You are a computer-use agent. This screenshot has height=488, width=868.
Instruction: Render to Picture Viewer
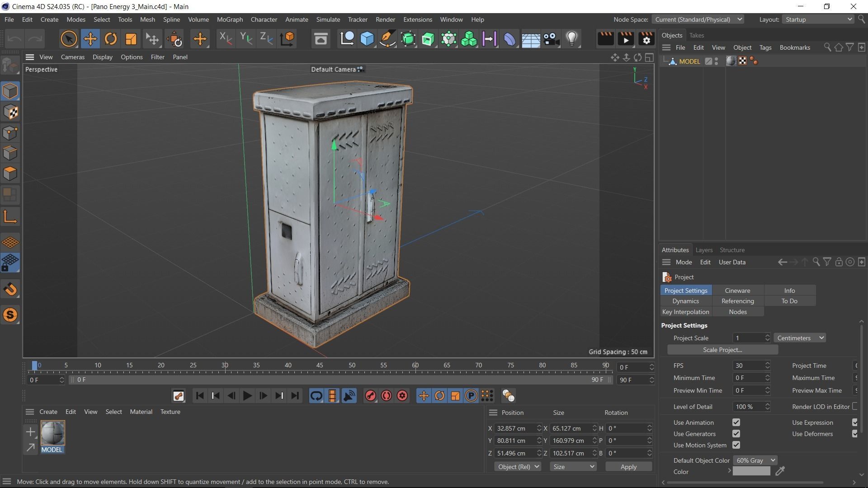tap(626, 39)
